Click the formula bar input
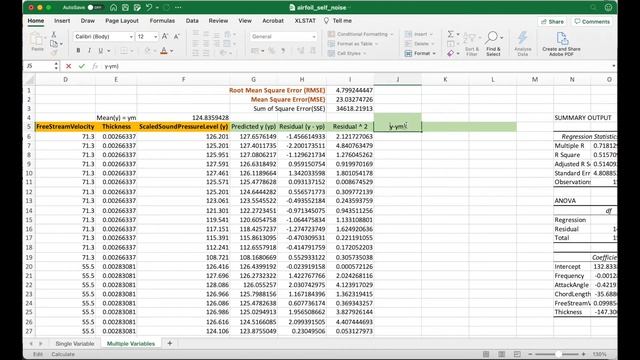 pyautogui.click(x=355, y=66)
